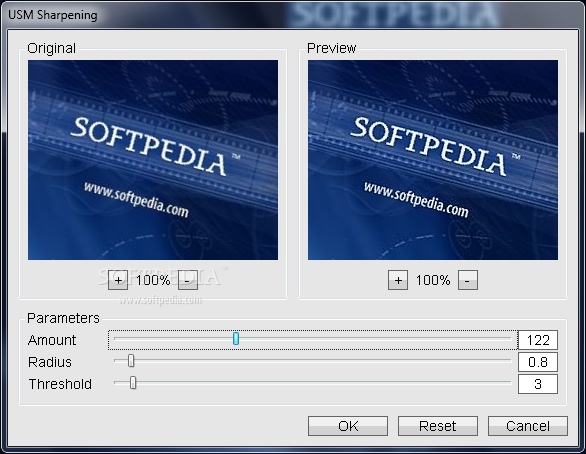Select the Amount value field showing 122
Viewport: 586px width, 454px height.
pos(537,340)
